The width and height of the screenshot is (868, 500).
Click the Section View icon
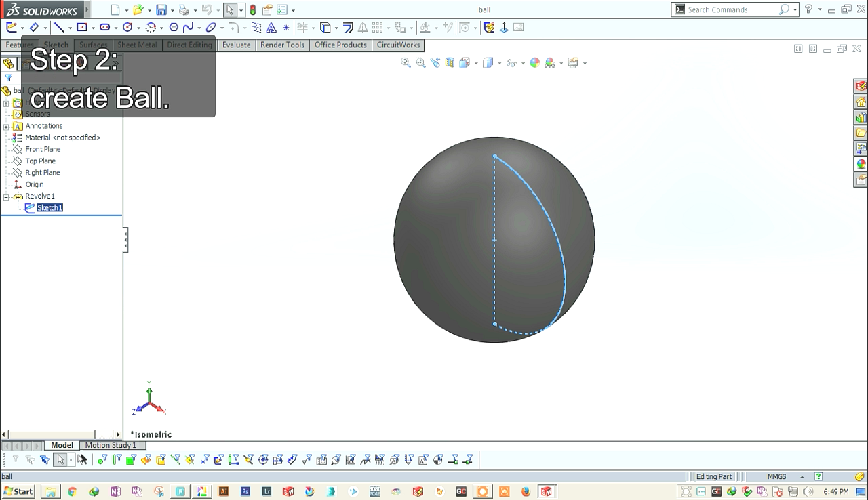pos(450,62)
